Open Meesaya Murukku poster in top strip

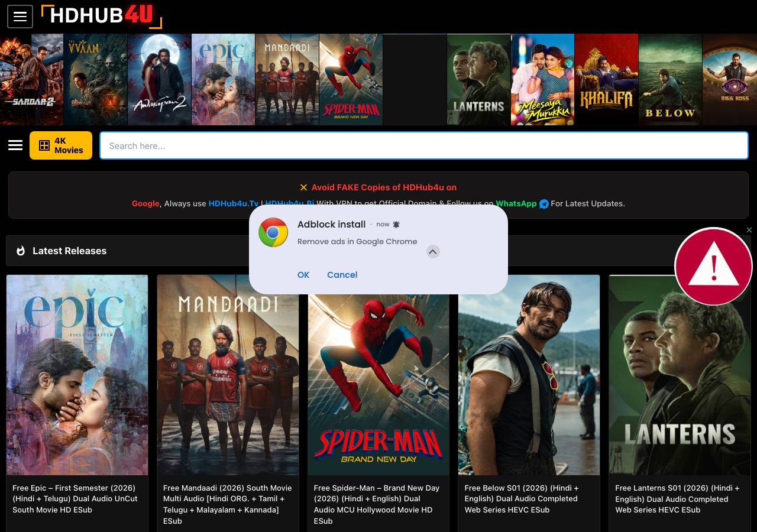(x=542, y=79)
